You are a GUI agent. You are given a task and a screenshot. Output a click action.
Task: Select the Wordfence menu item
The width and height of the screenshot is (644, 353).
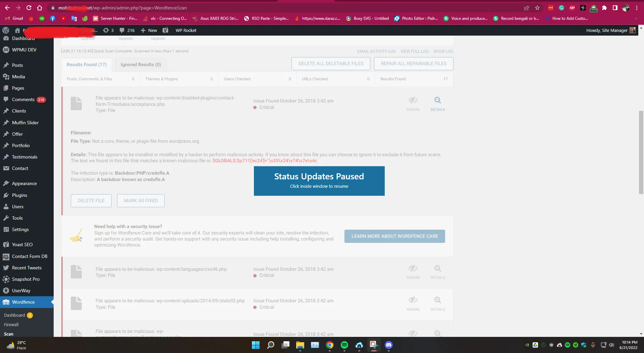pos(27,302)
